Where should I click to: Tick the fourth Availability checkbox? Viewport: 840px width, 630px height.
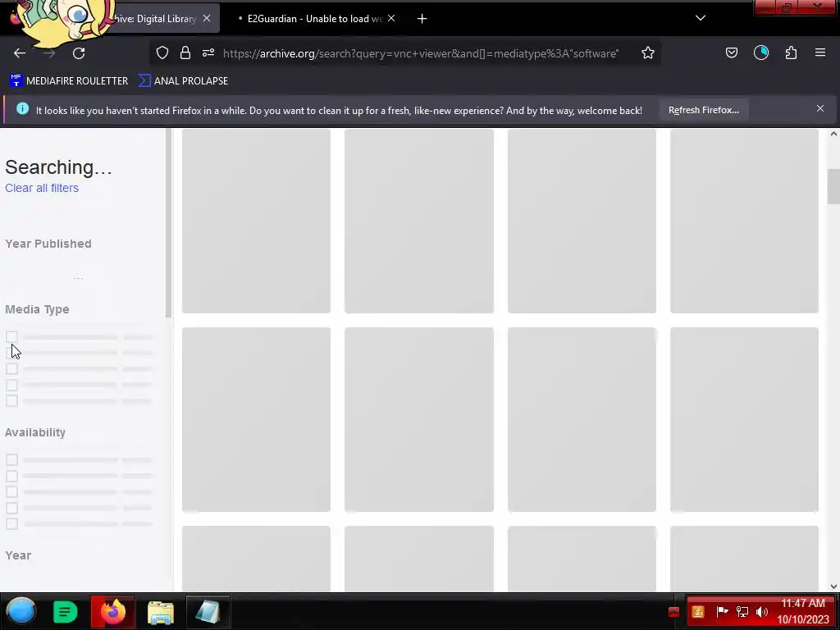pyautogui.click(x=11, y=508)
